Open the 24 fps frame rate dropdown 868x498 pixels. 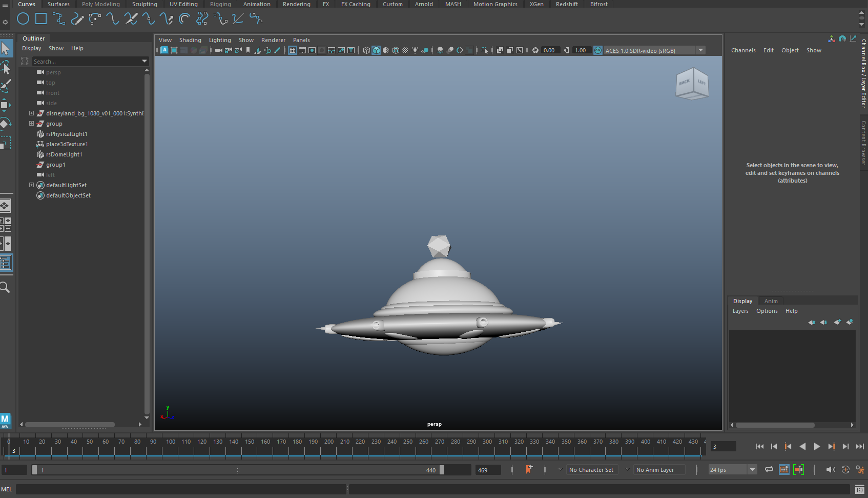(752, 469)
